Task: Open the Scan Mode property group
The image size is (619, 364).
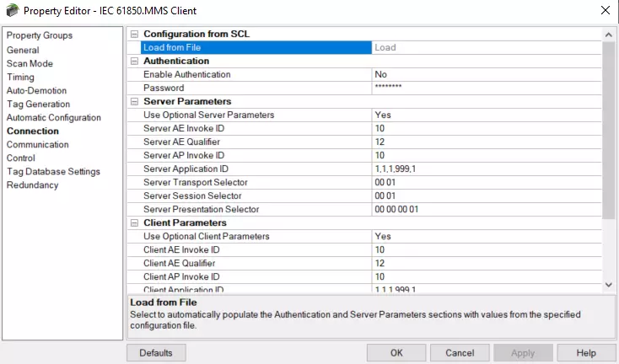Action: coord(30,63)
